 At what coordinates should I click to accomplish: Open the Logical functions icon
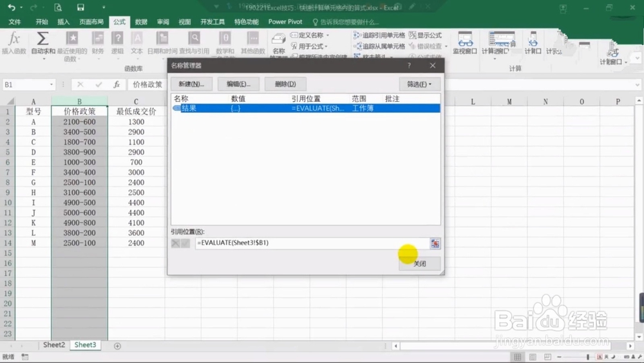click(117, 38)
